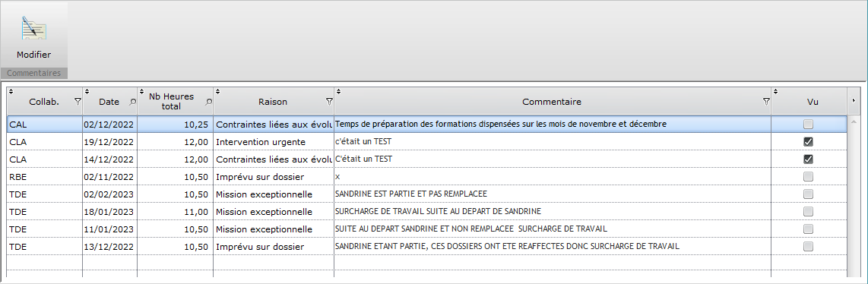Click the Commentaire column header

[x=553, y=102]
